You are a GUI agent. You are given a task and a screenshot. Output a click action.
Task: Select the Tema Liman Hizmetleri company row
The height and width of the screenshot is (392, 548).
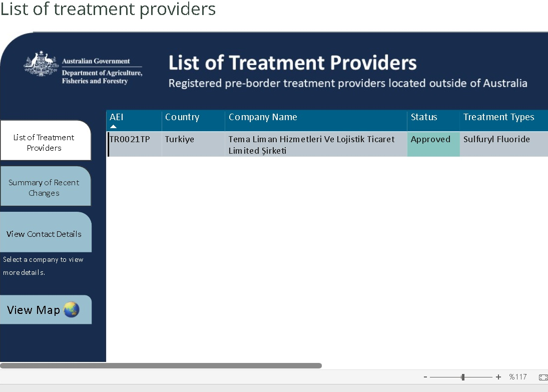coord(311,145)
